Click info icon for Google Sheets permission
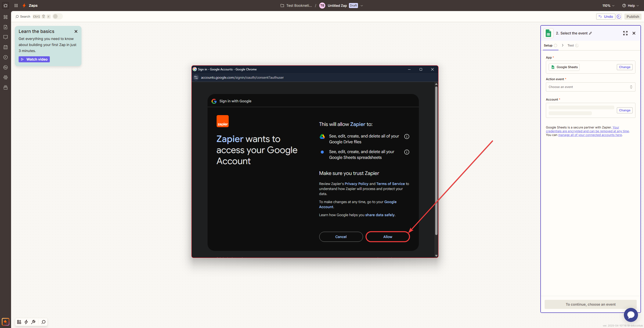Screen dimensions: 644x328 (x=407, y=152)
